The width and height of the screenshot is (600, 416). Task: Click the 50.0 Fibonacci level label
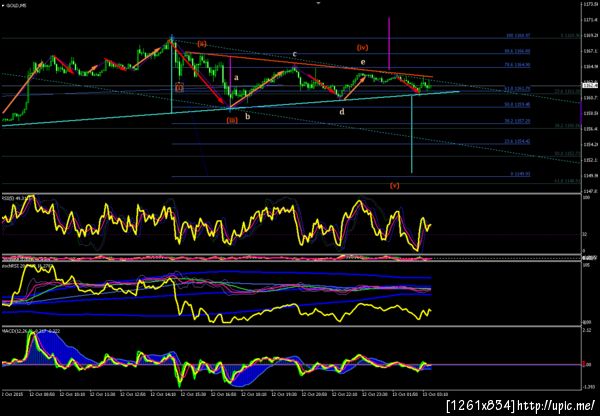[518, 104]
